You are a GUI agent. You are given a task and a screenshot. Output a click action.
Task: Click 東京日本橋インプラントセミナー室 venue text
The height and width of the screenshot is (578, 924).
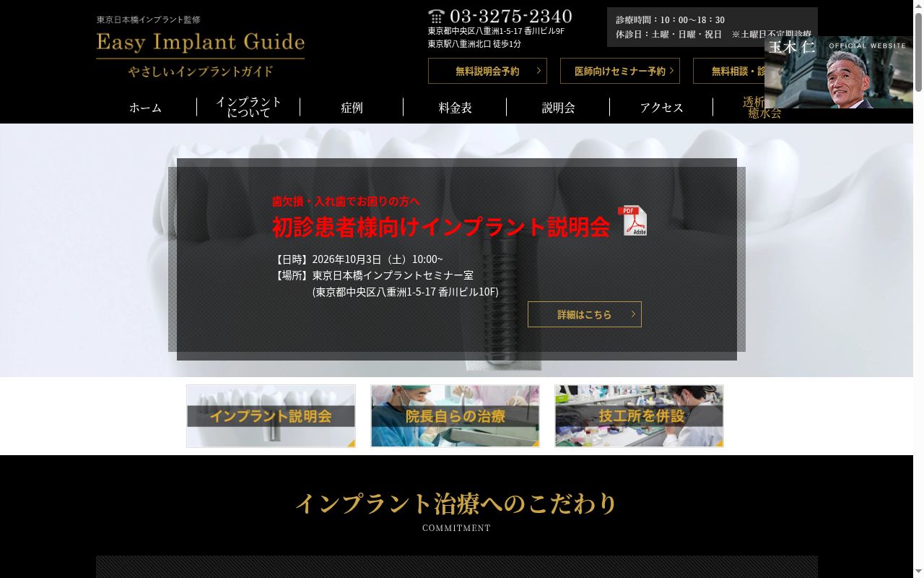tap(393, 275)
